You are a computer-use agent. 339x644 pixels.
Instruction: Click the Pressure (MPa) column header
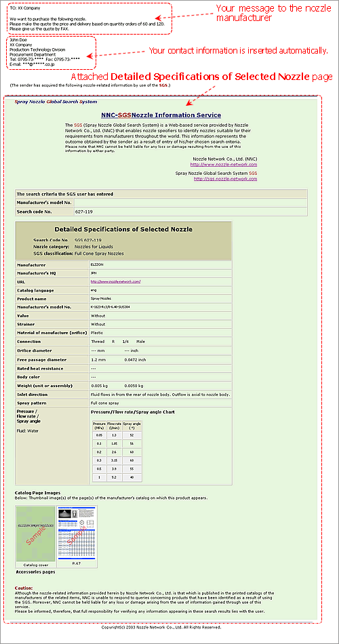99,426
